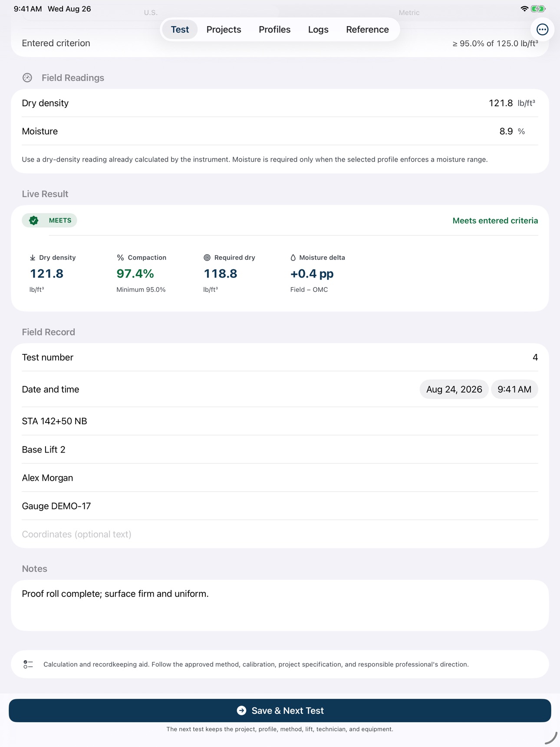The width and height of the screenshot is (560, 747).
Task: Tap the +0.4 pp moisture delta value
Action: coord(312,274)
